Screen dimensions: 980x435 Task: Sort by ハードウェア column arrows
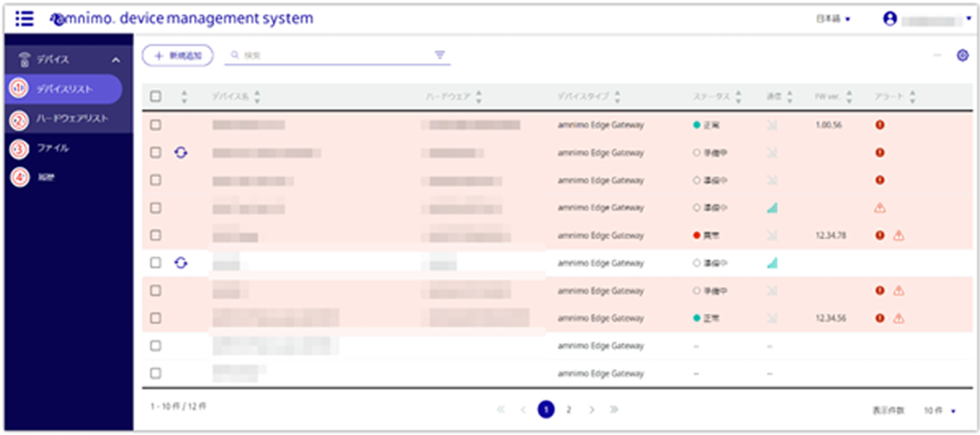click(x=479, y=97)
